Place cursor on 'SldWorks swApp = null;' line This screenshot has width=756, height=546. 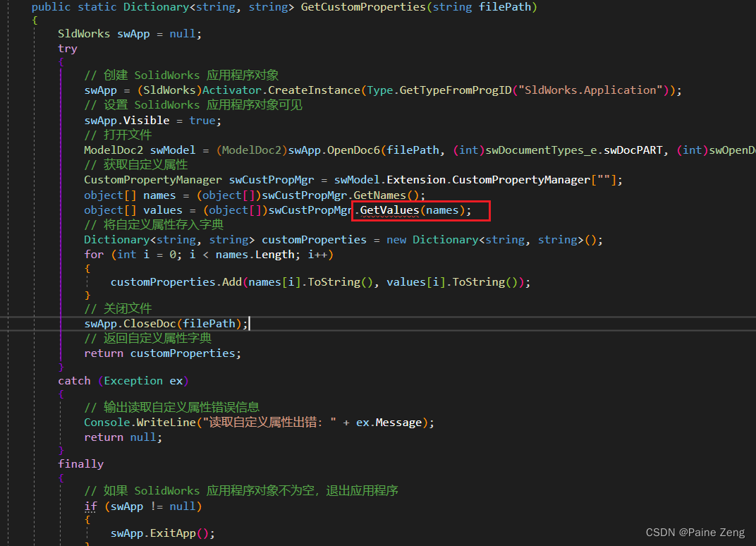(x=130, y=34)
